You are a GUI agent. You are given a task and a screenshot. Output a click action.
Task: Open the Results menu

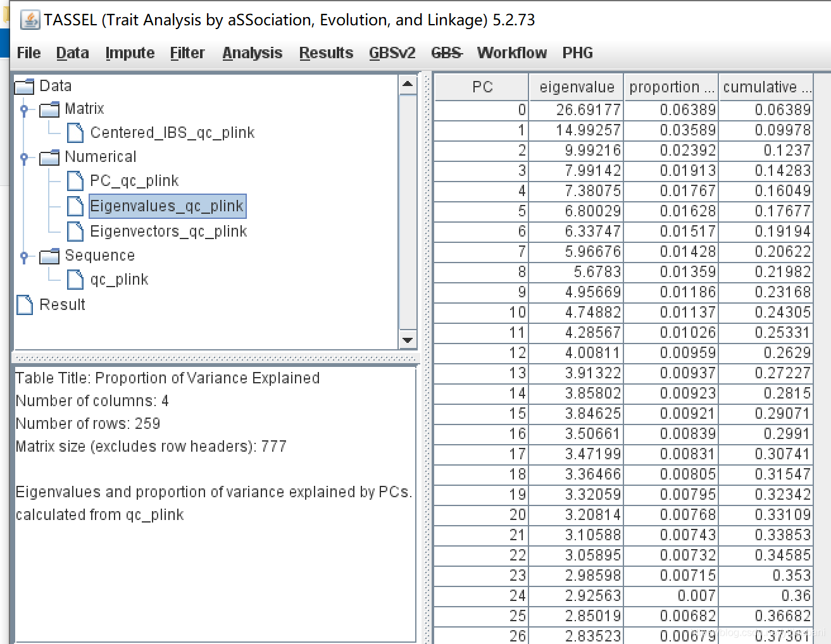pyautogui.click(x=326, y=53)
